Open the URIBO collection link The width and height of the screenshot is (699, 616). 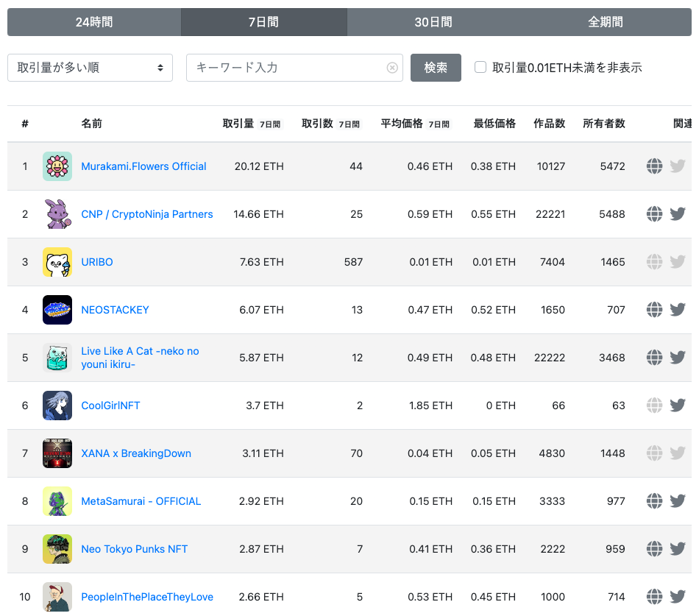click(96, 262)
